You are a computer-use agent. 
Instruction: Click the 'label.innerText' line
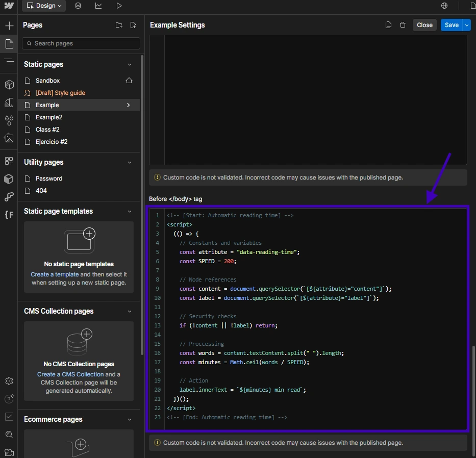click(x=242, y=390)
